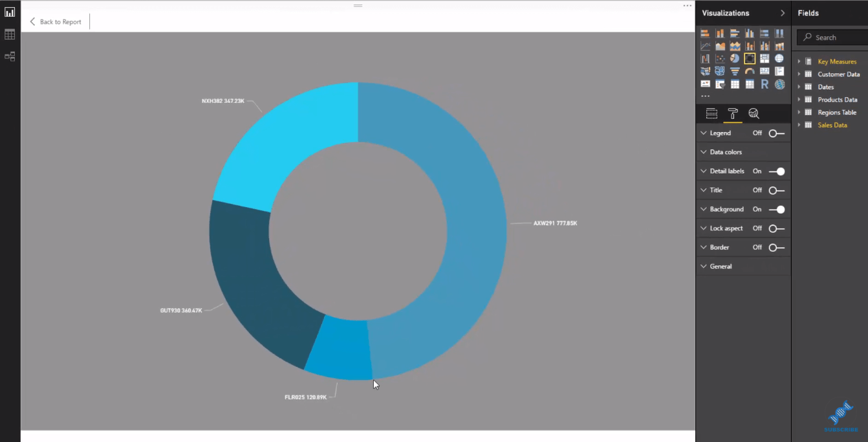The width and height of the screenshot is (868, 442).
Task: Switch to the Format paint-roller tab
Action: pos(733,114)
